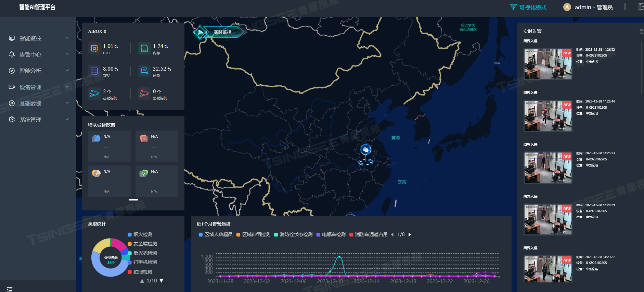Click the orange IoT device icon
The image size is (644, 292).
coord(96,173)
